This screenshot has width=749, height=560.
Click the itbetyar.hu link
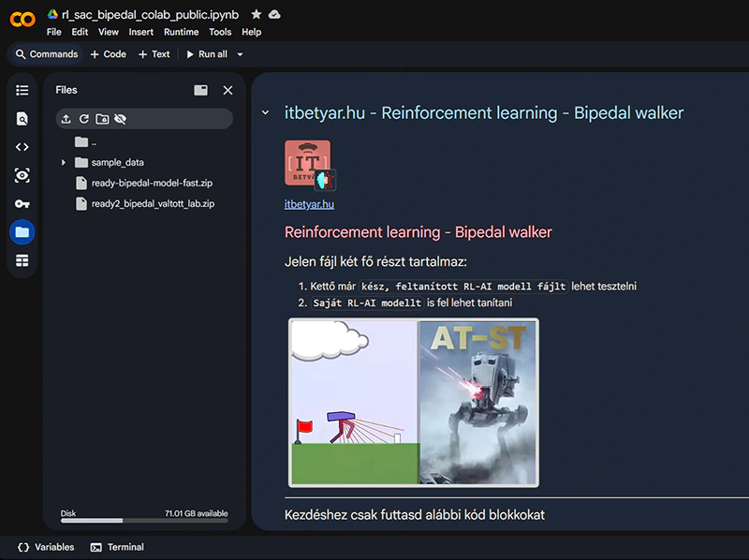309,204
